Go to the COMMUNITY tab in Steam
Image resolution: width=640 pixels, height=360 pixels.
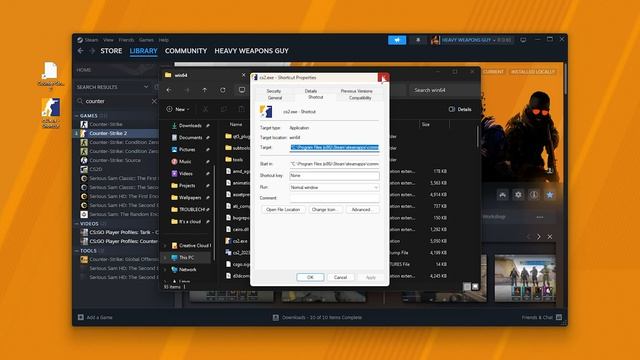(x=186, y=51)
